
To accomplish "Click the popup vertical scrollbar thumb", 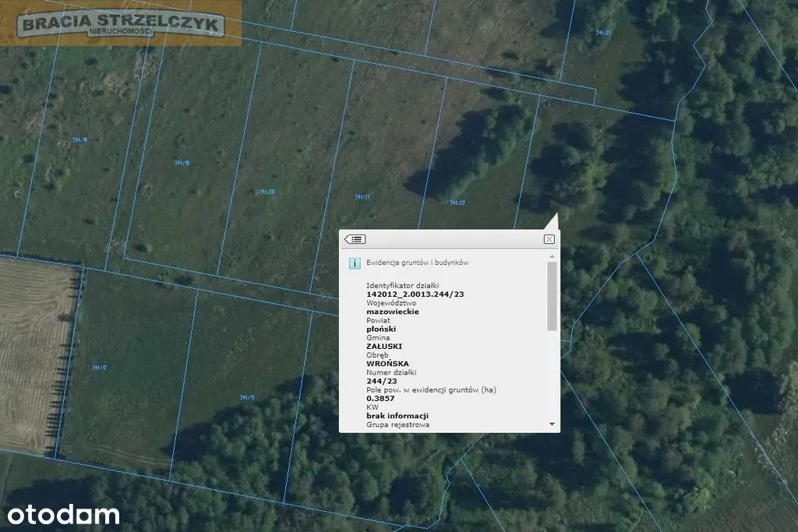I will tap(553, 296).
